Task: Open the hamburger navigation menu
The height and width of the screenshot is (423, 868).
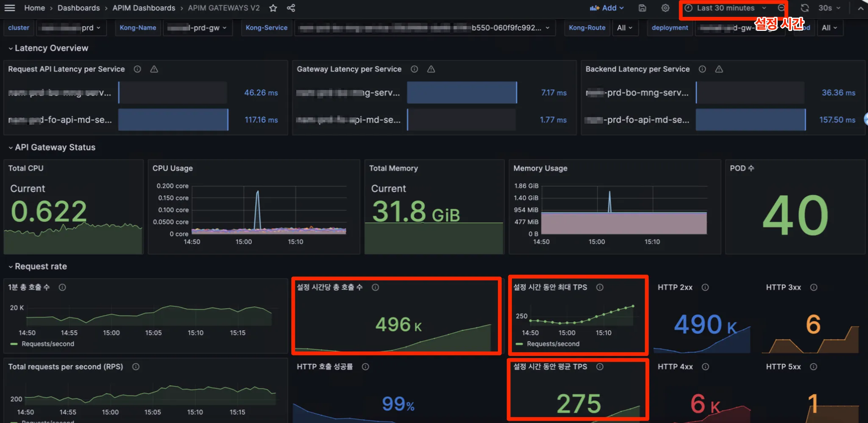Action: [x=9, y=8]
